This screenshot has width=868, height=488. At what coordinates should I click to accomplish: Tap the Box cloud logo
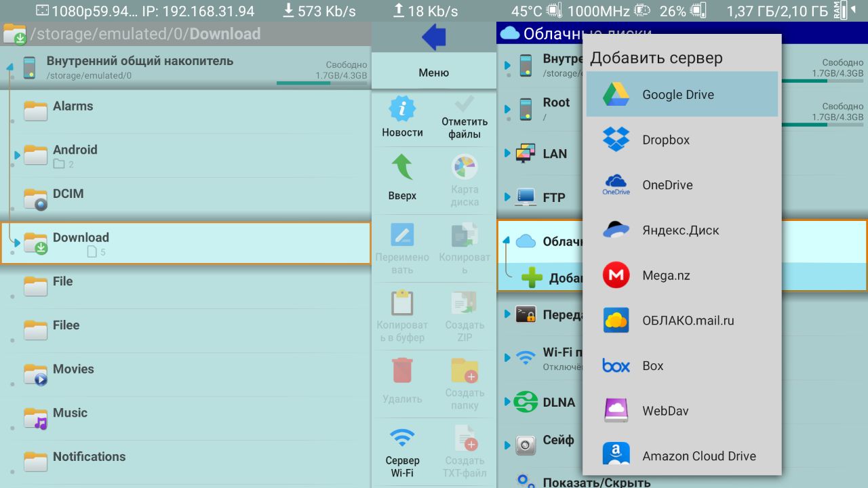616,366
